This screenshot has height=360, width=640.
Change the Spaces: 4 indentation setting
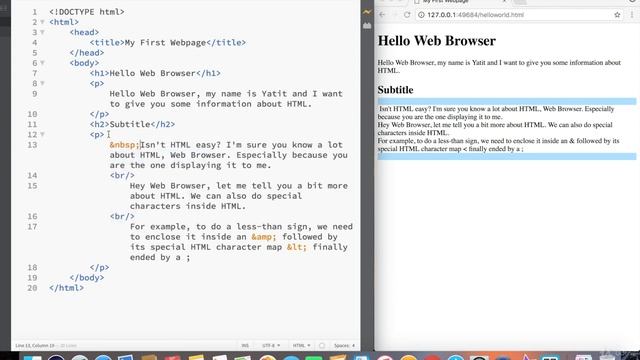pos(344,346)
